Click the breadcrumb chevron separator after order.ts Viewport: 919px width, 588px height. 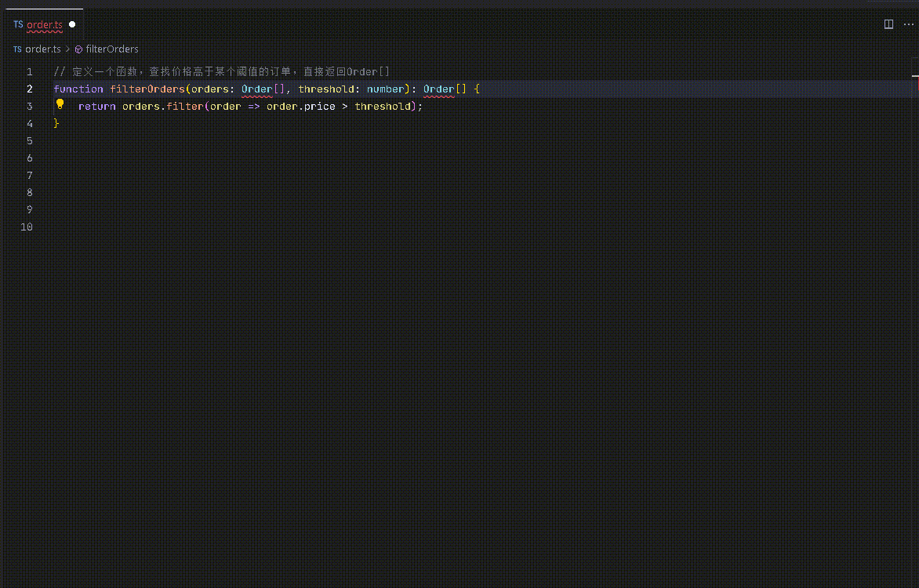pos(67,49)
